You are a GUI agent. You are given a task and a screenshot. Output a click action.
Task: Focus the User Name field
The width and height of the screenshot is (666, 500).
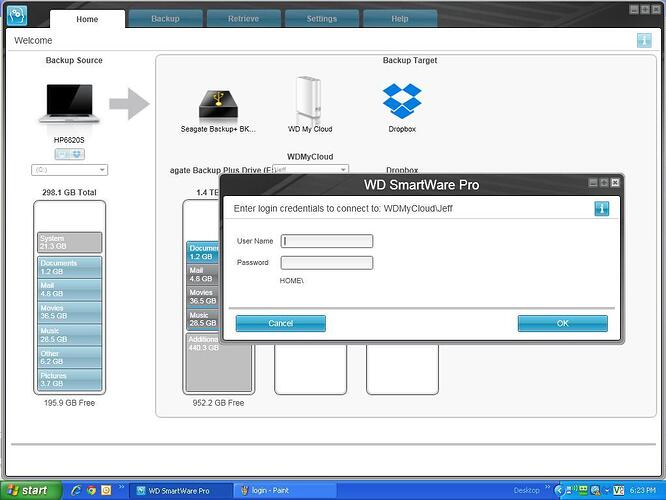pyautogui.click(x=327, y=241)
